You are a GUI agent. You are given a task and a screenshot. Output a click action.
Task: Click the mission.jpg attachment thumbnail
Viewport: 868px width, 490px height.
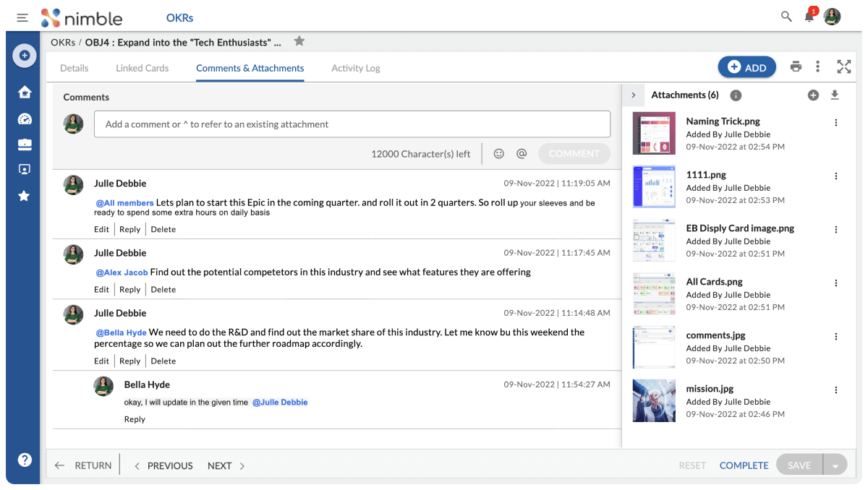coord(654,400)
